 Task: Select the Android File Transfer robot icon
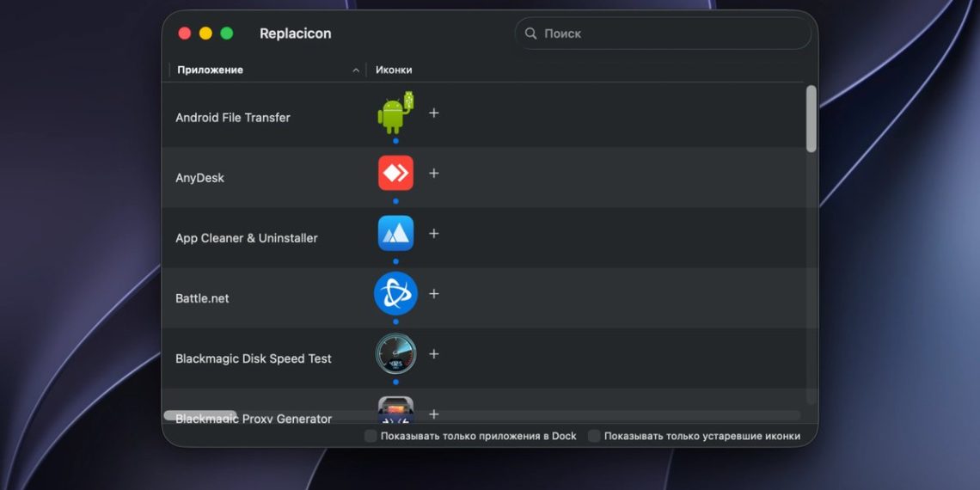click(395, 113)
